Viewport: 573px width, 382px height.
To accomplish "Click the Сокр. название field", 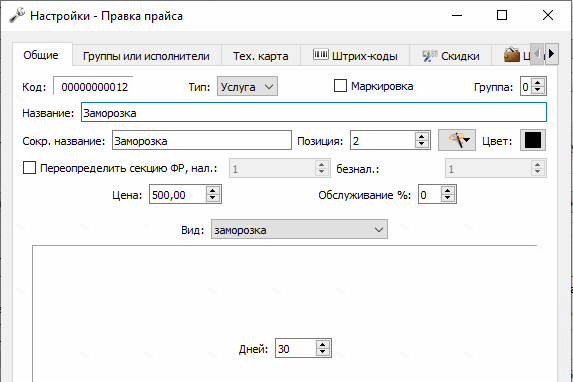I will 202,140.
